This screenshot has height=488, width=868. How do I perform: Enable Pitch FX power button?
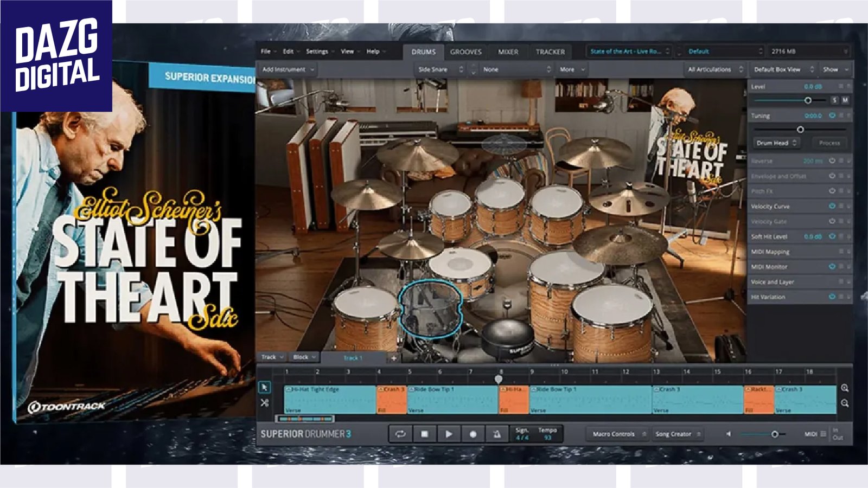(x=832, y=191)
